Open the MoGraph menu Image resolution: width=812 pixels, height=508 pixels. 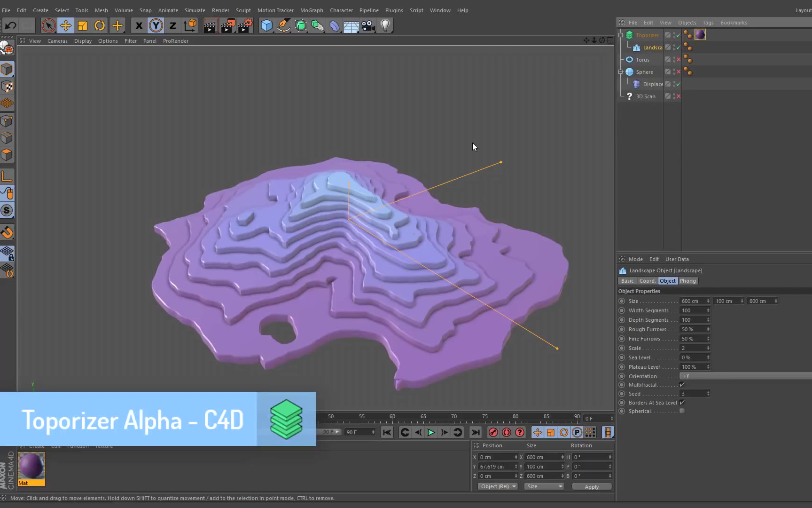tap(311, 10)
